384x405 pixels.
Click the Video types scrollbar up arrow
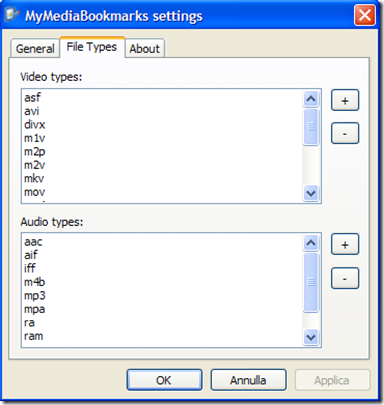pyautogui.click(x=311, y=99)
